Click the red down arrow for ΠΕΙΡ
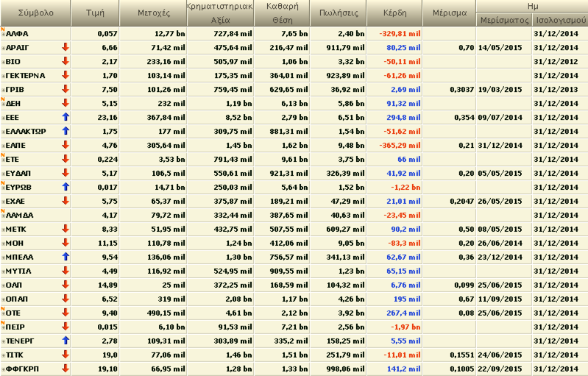The image size is (588, 376). pyautogui.click(x=65, y=327)
